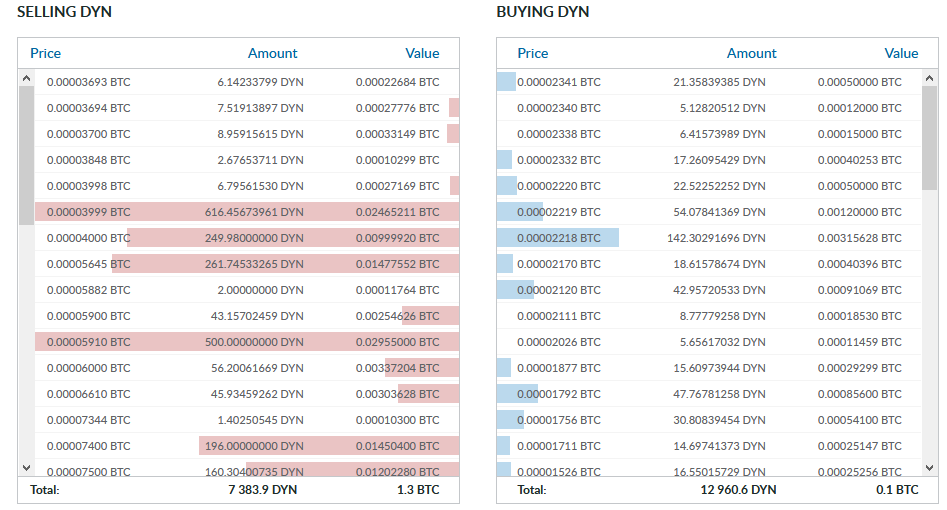Click the buy list scroll-up arrow
Viewport: 947px width, 510px height.
pyautogui.click(x=929, y=79)
